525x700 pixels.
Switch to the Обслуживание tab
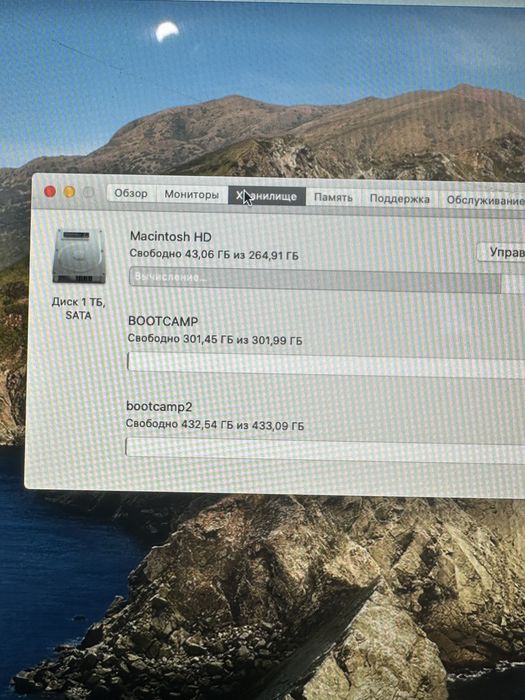pyautogui.click(x=483, y=200)
